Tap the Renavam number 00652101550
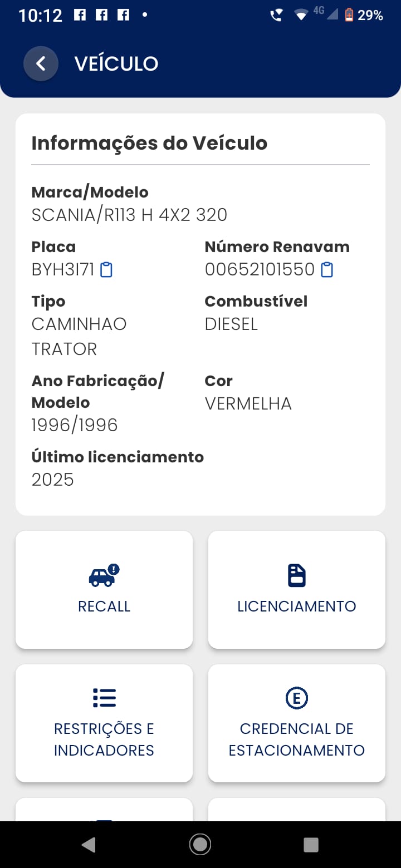 [260, 270]
